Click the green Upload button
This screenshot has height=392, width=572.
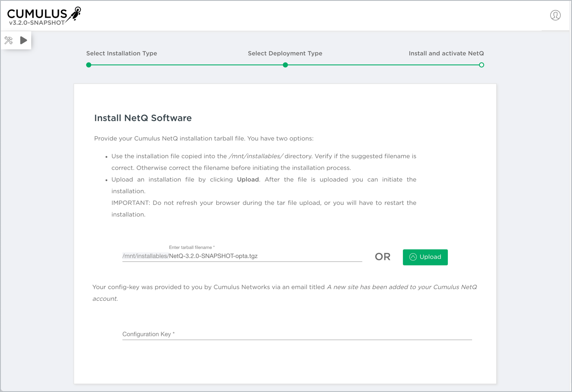pyautogui.click(x=425, y=257)
